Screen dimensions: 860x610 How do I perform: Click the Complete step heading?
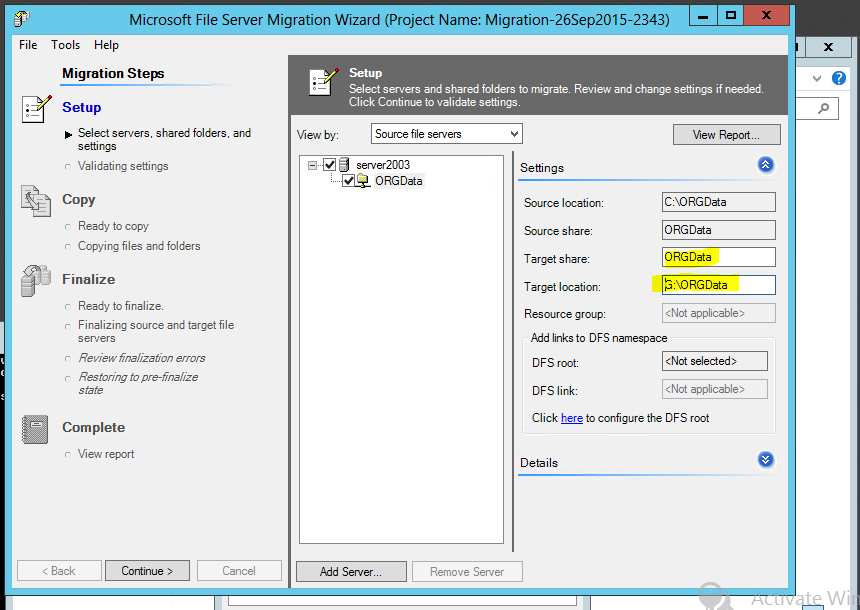click(93, 427)
